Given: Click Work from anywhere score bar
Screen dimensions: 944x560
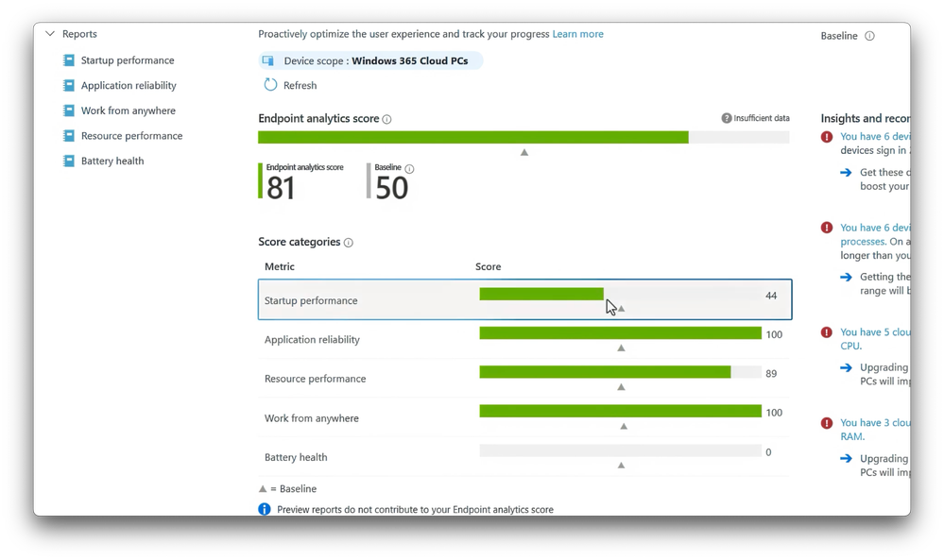Looking at the screenshot, I should click(621, 412).
